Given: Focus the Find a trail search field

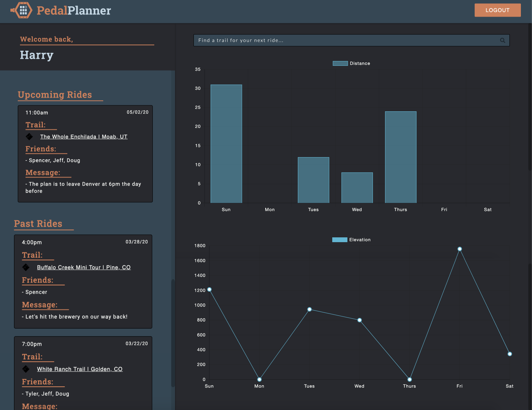Looking at the screenshot, I should [x=351, y=40].
